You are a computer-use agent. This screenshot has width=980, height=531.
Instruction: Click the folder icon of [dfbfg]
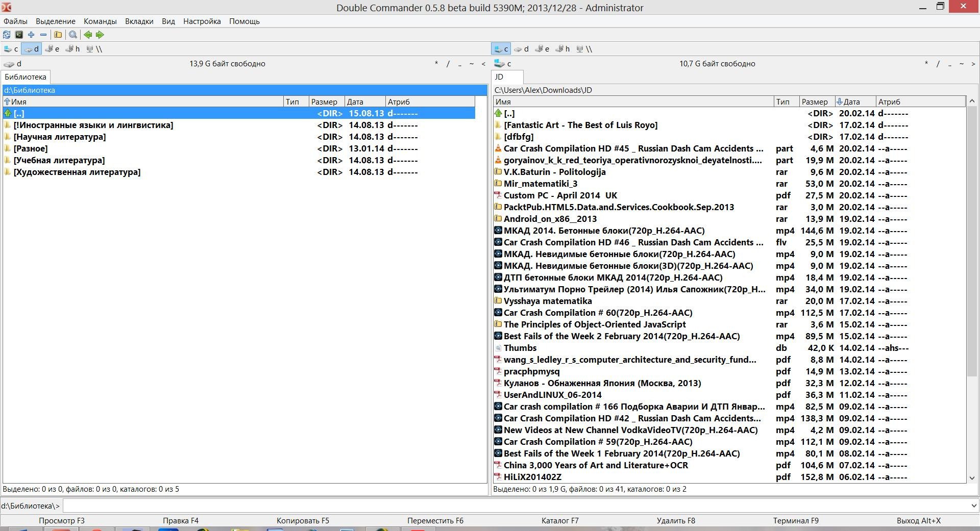point(498,137)
